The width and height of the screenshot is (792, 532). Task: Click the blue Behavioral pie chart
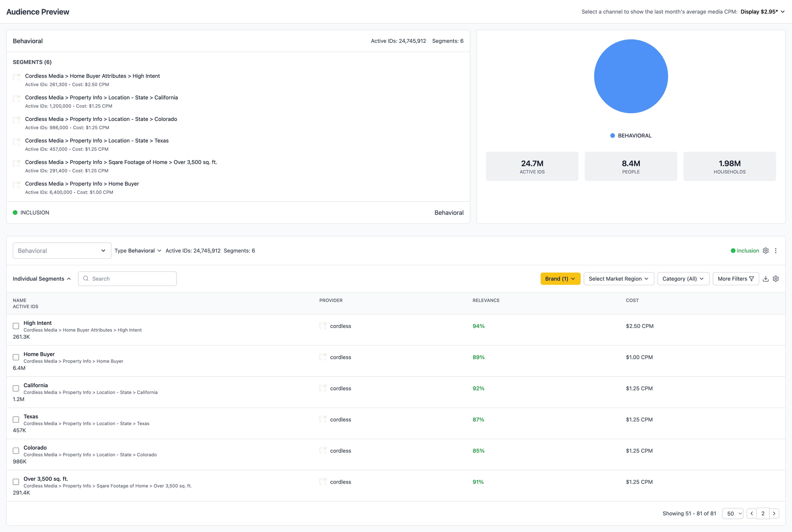[631, 76]
